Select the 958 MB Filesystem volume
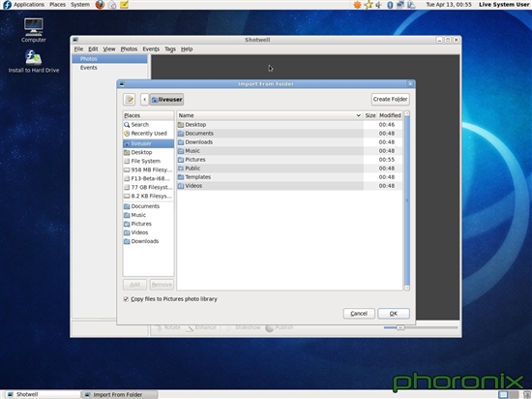Screen dimensions: 532x399 point(148,169)
